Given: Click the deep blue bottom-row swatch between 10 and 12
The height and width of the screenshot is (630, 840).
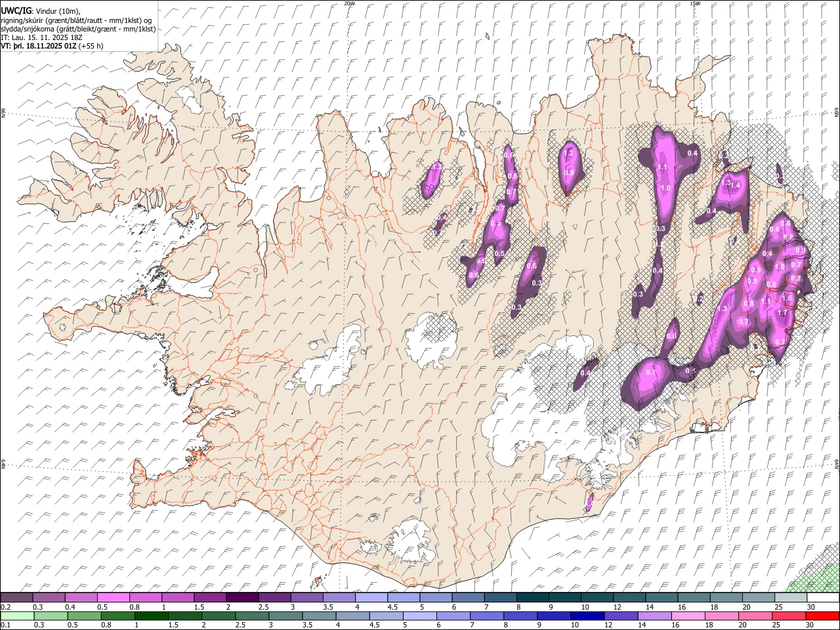Looking at the screenshot, I should click(x=587, y=616).
